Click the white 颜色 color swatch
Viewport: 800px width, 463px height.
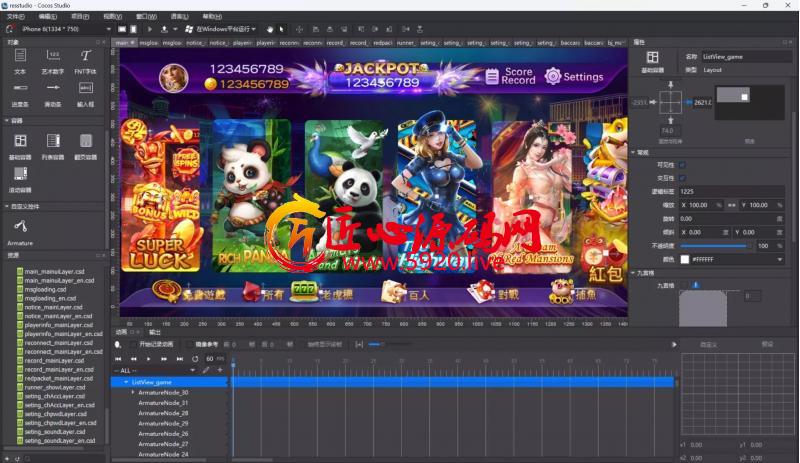(x=685, y=259)
